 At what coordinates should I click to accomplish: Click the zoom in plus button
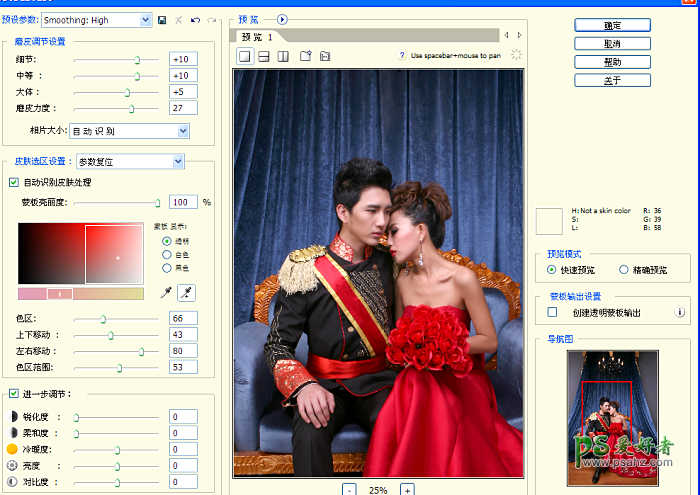[x=407, y=489]
